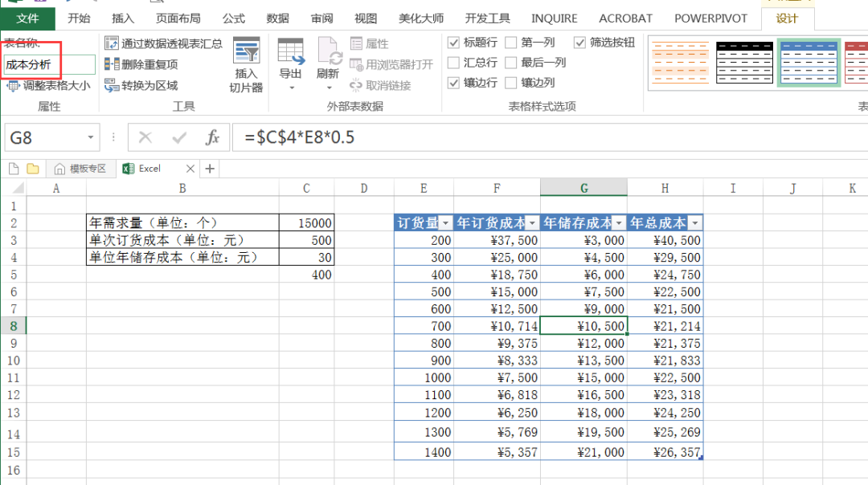Click Summarize with PivotTable icon
The height and width of the screenshot is (485, 868).
coord(111,43)
